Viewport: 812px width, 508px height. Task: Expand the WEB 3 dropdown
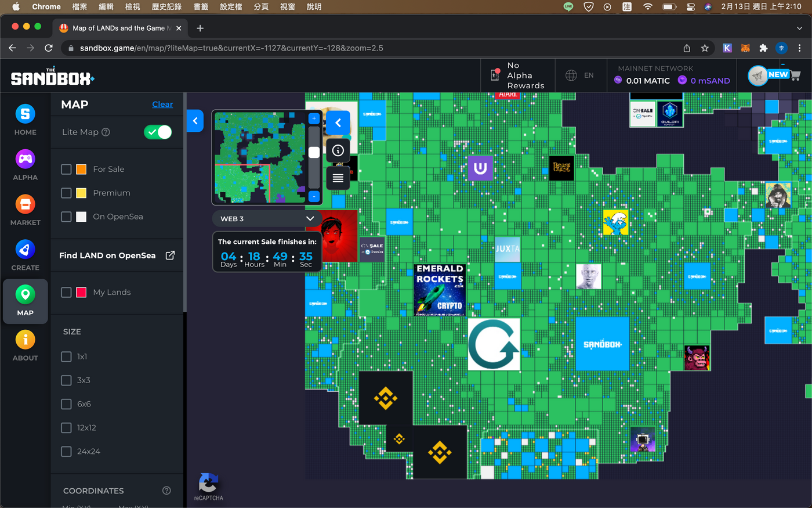(267, 219)
